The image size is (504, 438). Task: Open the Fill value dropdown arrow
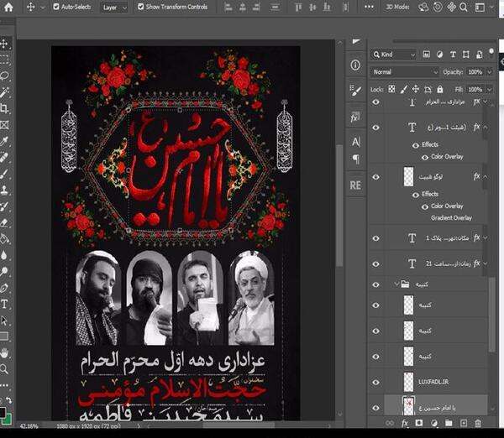490,89
